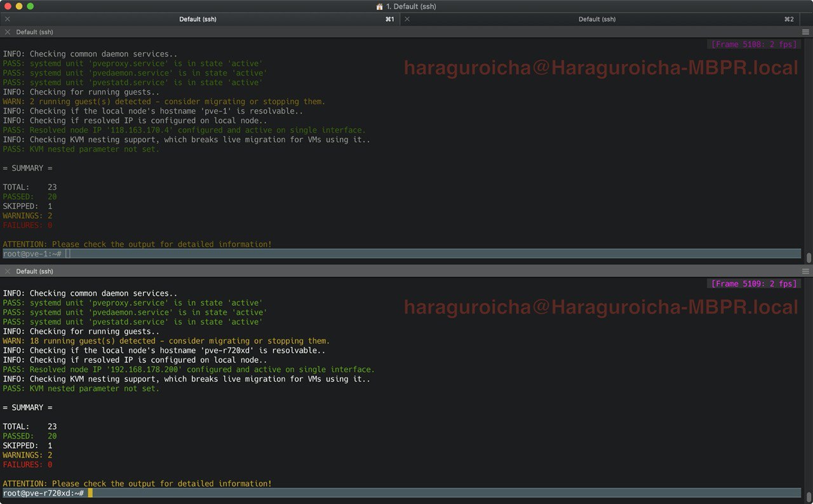
Task: Click 'SKIPPED: 1' in the pve-r720xd pane
Action: coord(28,446)
